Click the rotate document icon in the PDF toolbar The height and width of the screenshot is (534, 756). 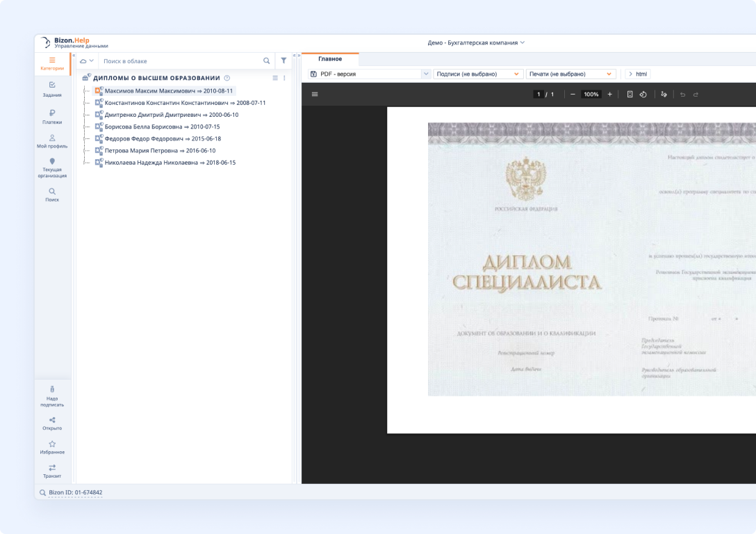[643, 94]
